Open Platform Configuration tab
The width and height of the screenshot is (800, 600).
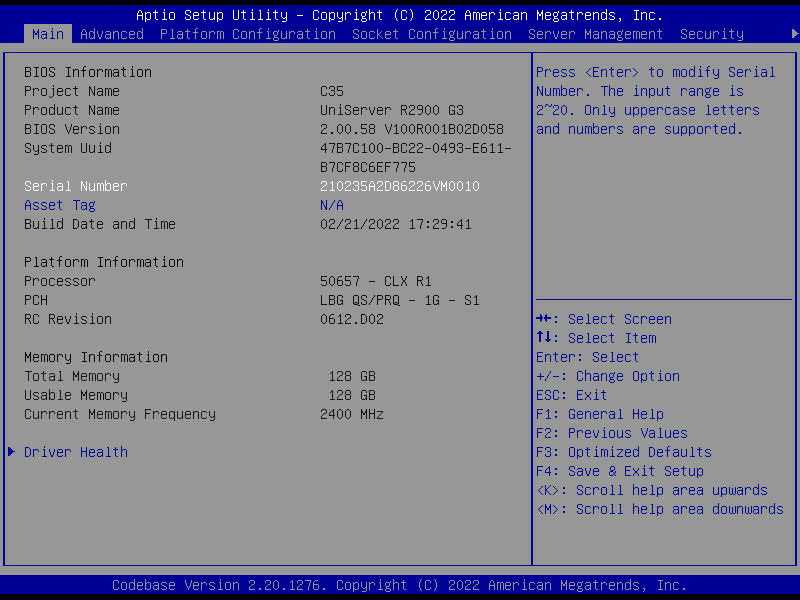247,34
